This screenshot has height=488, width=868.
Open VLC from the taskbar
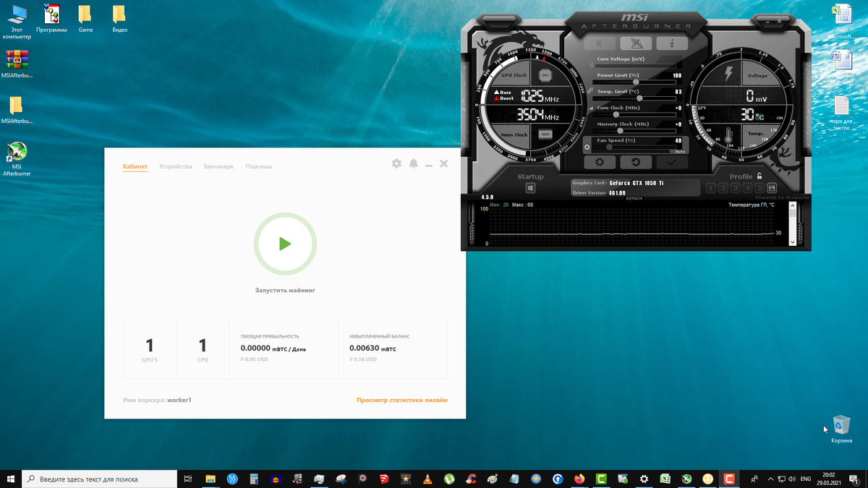point(427,479)
